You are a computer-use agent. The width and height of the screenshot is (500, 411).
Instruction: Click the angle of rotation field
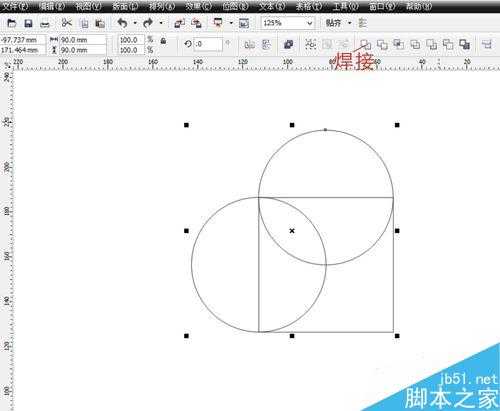tap(208, 44)
